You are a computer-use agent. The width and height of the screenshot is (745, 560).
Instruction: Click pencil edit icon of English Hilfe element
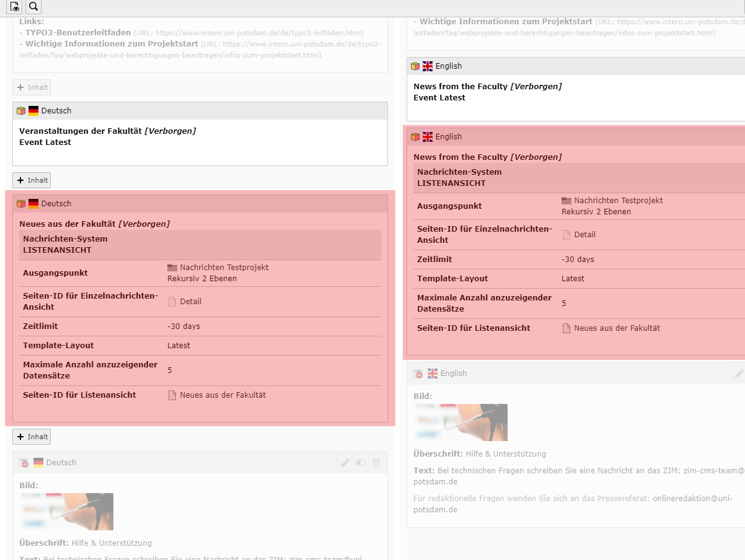[738, 374]
